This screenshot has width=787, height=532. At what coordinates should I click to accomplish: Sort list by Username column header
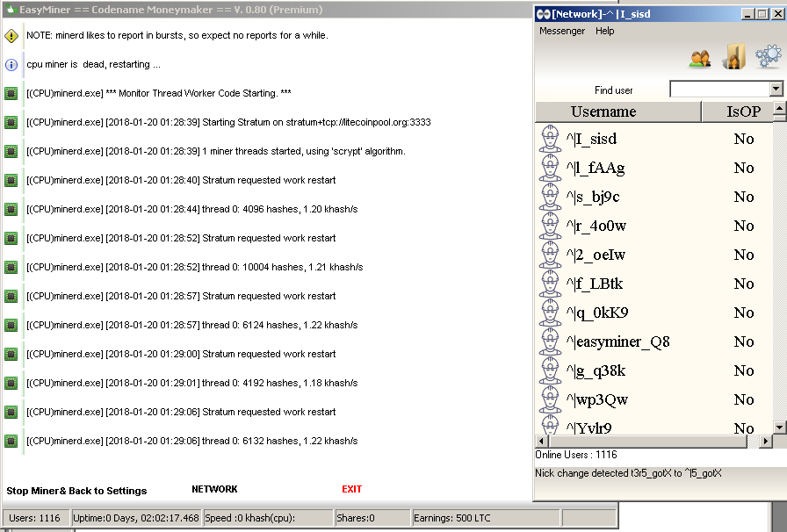pyautogui.click(x=617, y=111)
